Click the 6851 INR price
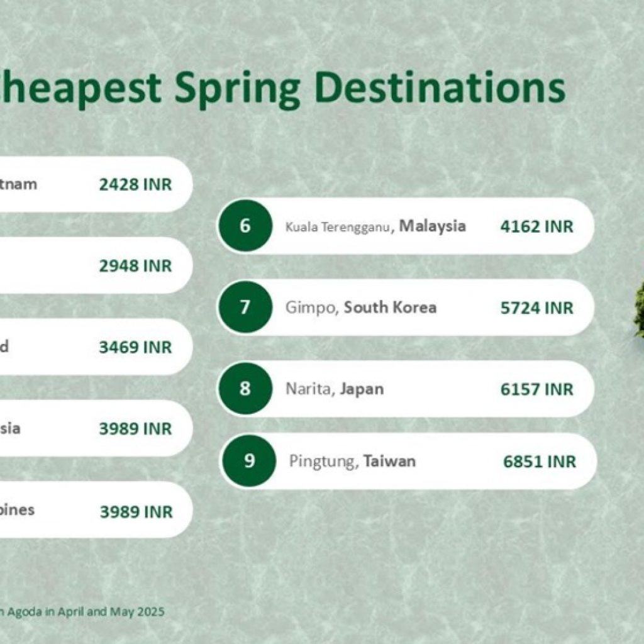 (539, 462)
